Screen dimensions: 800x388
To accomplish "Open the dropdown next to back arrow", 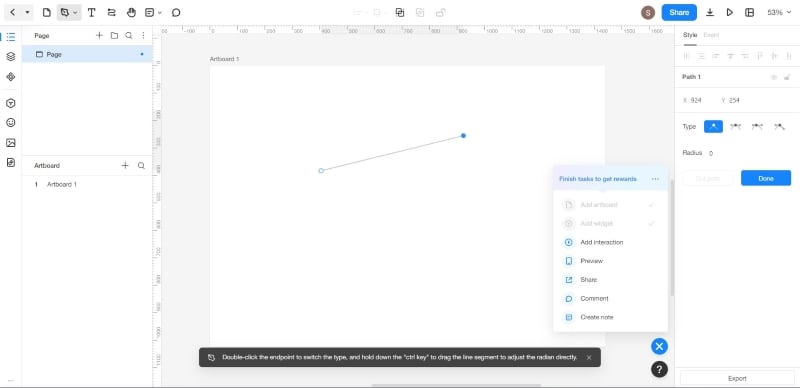I will pos(27,12).
